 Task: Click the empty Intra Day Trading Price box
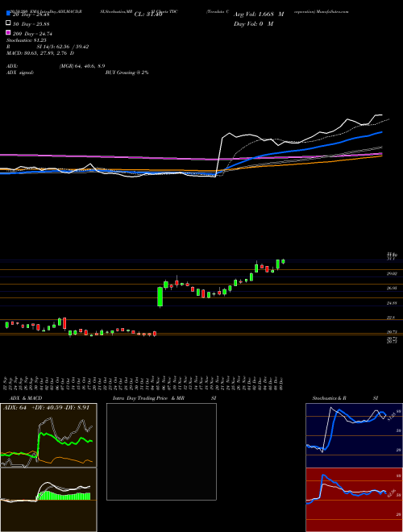(x=161, y=451)
